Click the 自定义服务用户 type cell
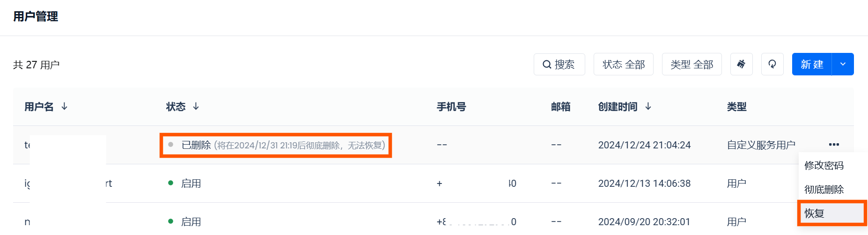 pyautogui.click(x=761, y=145)
